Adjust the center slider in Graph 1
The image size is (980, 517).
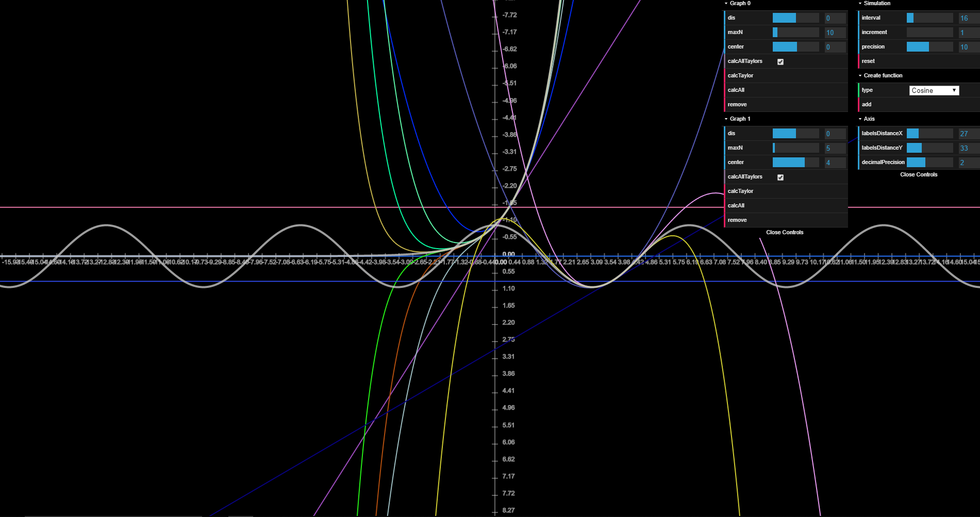pyautogui.click(x=795, y=163)
